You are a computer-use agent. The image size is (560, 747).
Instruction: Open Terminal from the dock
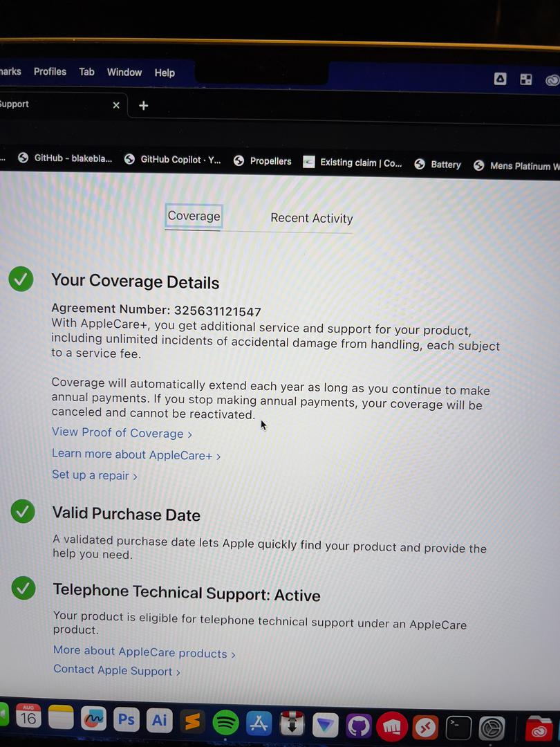[458, 728]
